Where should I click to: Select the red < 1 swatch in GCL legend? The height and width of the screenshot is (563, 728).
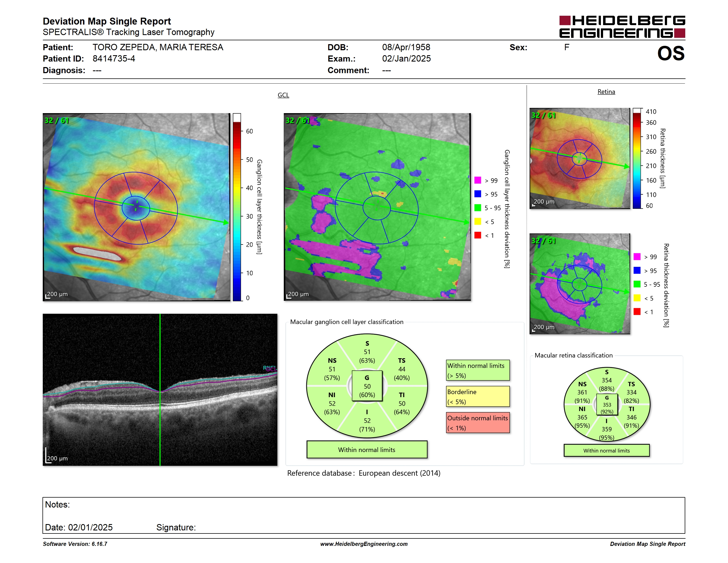click(x=478, y=235)
